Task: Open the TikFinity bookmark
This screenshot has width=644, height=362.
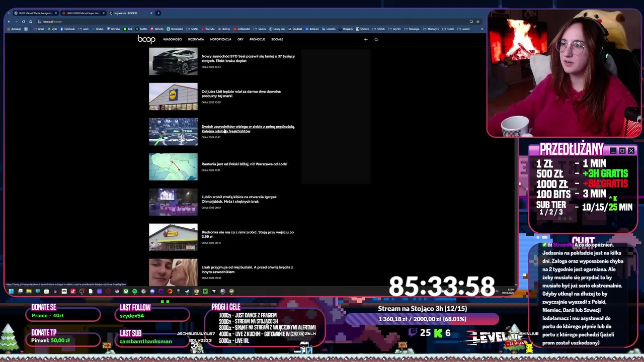Action: [157, 29]
